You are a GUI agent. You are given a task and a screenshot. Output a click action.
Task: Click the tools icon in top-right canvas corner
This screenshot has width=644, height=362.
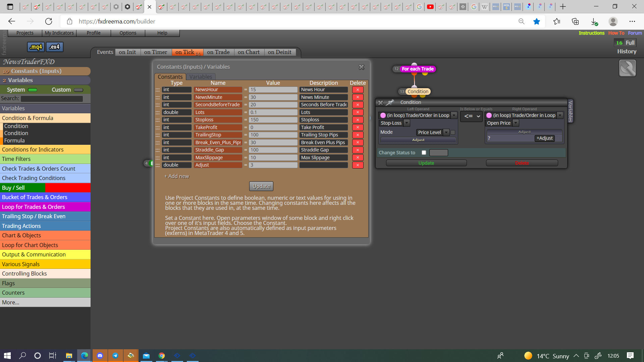[x=627, y=68]
